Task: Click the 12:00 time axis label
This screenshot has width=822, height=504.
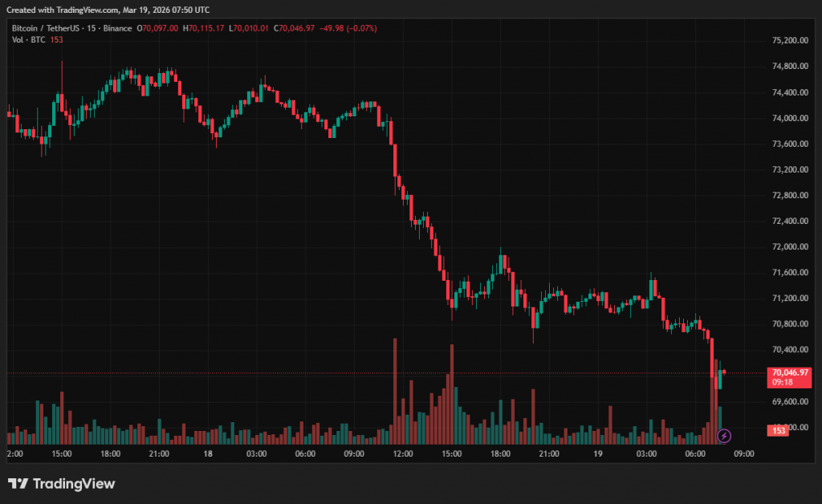Action: click(403, 453)
